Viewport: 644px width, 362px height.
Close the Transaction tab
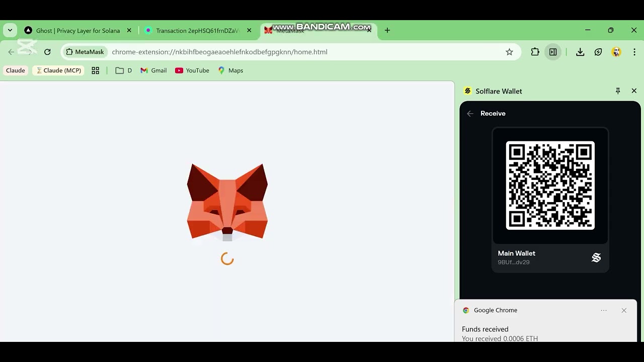pyautogui.click(x=249, y=31)
